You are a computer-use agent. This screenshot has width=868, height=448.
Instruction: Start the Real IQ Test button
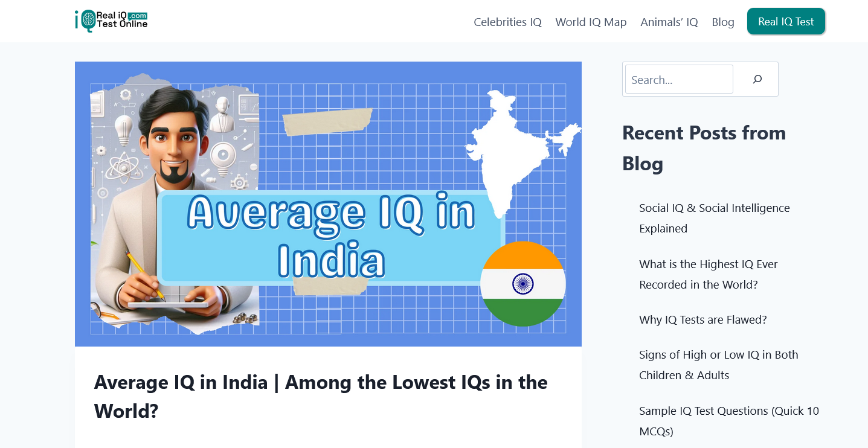(786, 21)
